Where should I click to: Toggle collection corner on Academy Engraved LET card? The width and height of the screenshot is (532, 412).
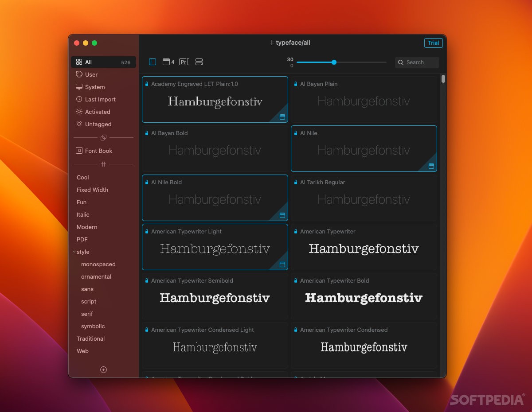click(x=282, y=117)
